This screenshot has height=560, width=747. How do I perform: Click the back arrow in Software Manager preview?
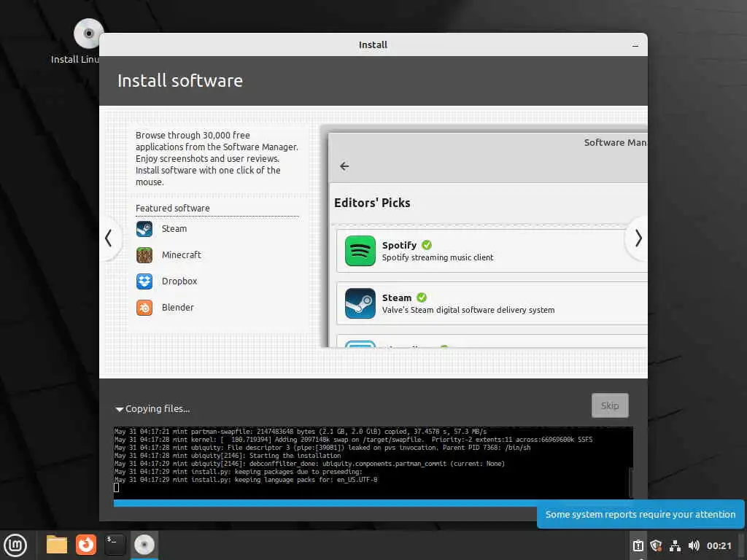click(x=344, y=166)
